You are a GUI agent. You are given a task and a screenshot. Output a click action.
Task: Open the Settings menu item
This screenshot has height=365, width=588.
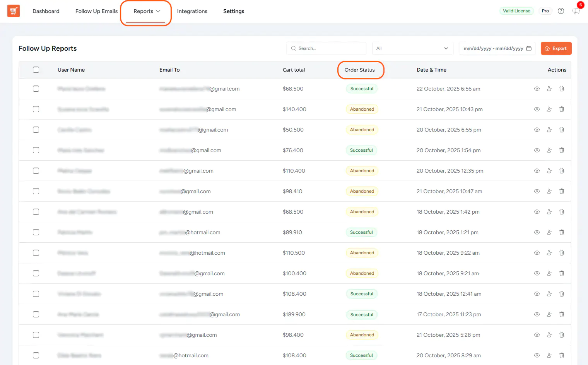click(x=234, y=11)
